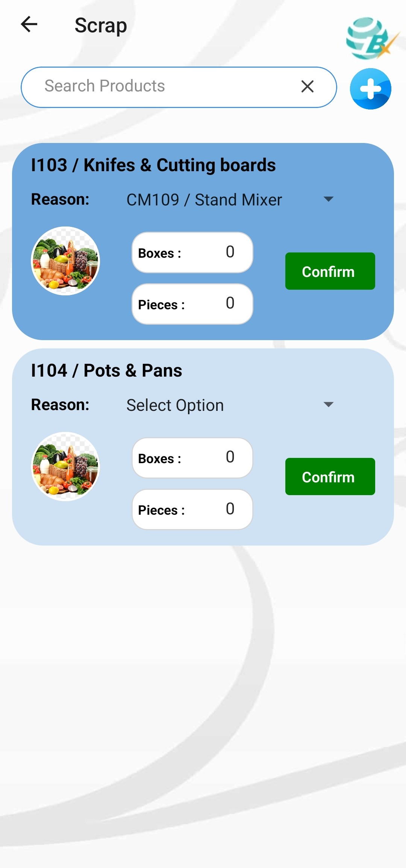
Task: Tap Knifes & Cutting boards product image
Action: pos(65,261)
